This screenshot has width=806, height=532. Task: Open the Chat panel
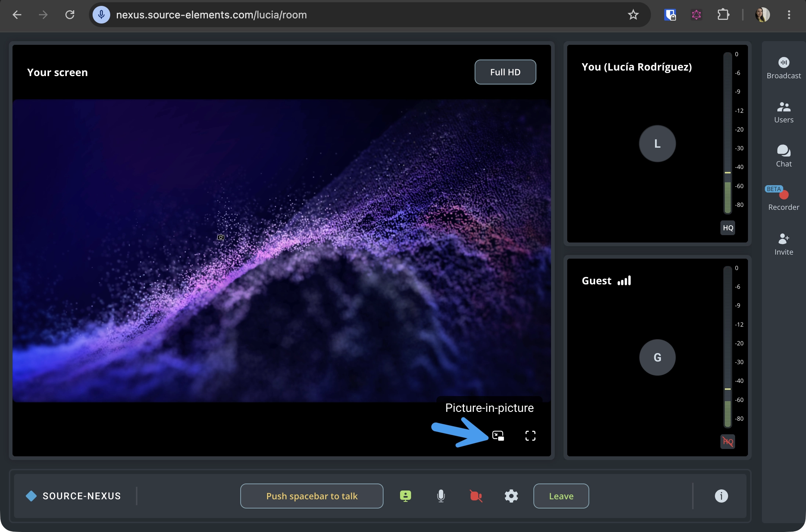pyautogui.click(x=784, y=156)
